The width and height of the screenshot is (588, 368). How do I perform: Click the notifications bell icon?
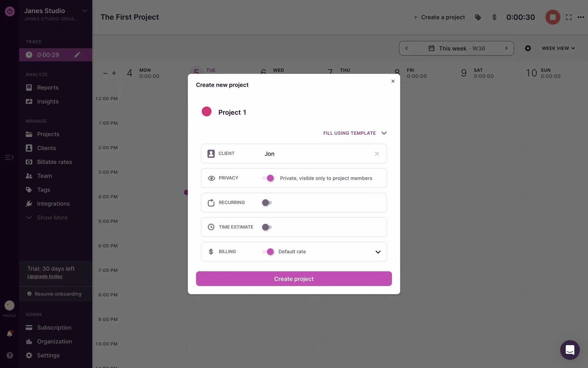point(9,334)
